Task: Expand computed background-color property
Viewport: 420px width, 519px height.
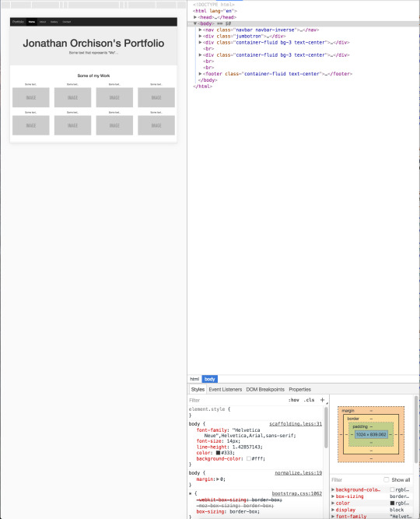Action: click(333, 489)
